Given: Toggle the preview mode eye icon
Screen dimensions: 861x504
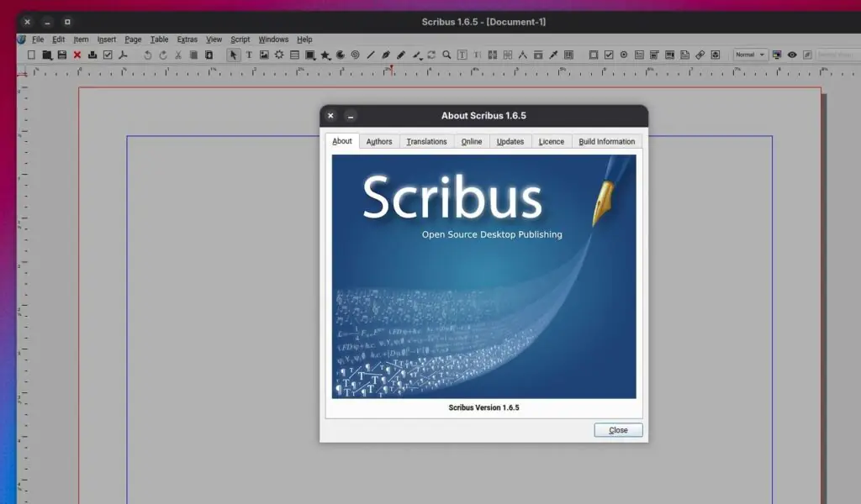Looking at the screenshot, I should (x=791, y=54).
